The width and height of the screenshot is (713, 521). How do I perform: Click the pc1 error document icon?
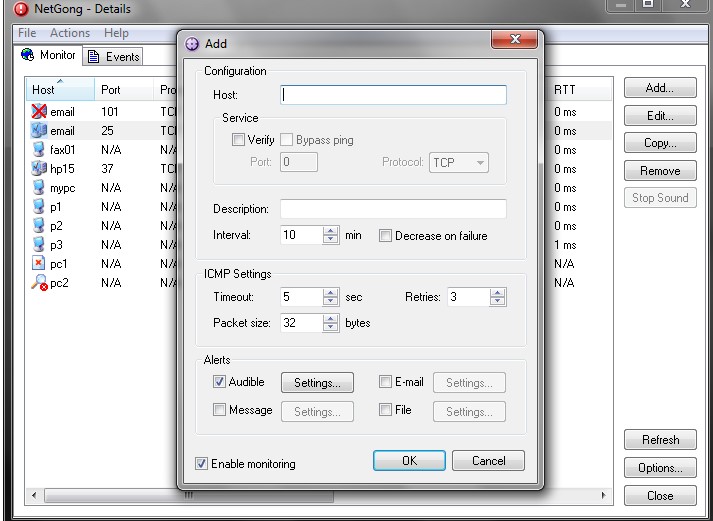click(39, 264)
